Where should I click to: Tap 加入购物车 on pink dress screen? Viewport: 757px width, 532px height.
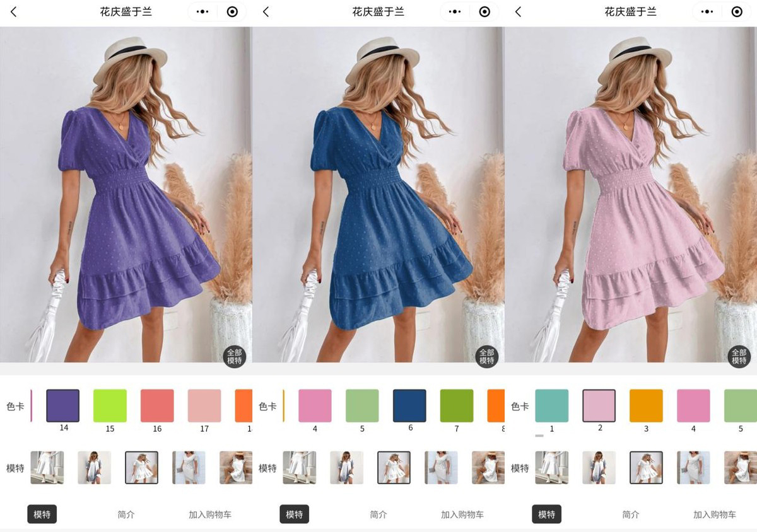715,514
